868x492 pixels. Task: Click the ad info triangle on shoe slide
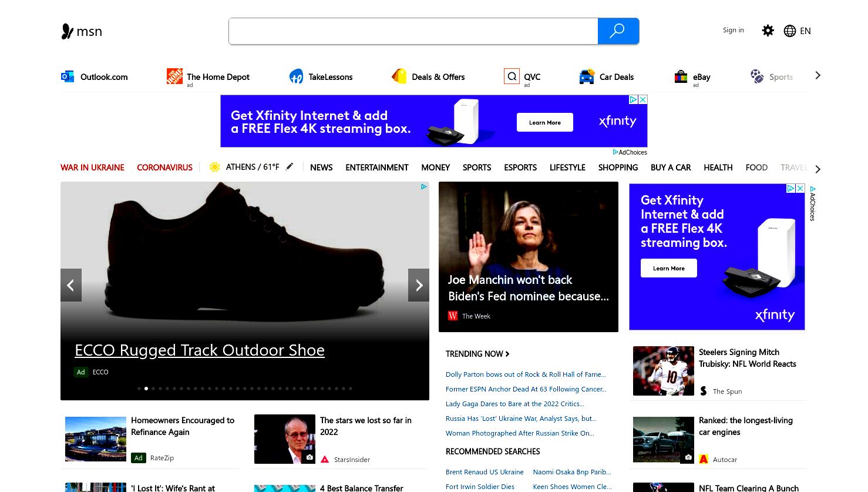[423, 187]
